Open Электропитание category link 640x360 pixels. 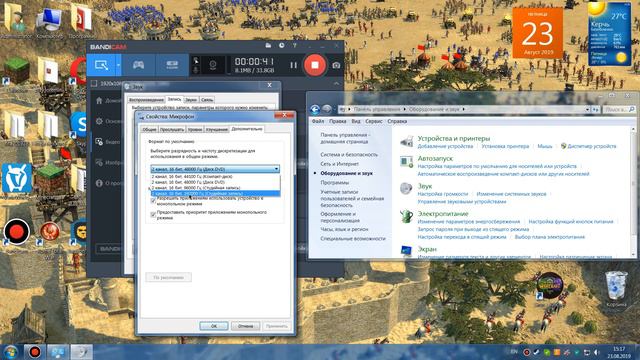point(443,214)
